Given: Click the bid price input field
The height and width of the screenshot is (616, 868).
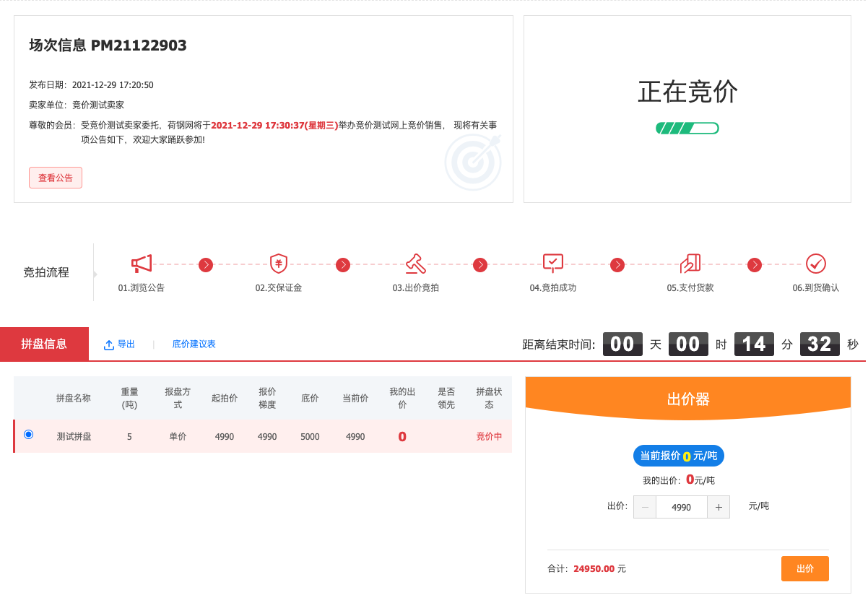Looking at the screenshot, I should [681, 507].
